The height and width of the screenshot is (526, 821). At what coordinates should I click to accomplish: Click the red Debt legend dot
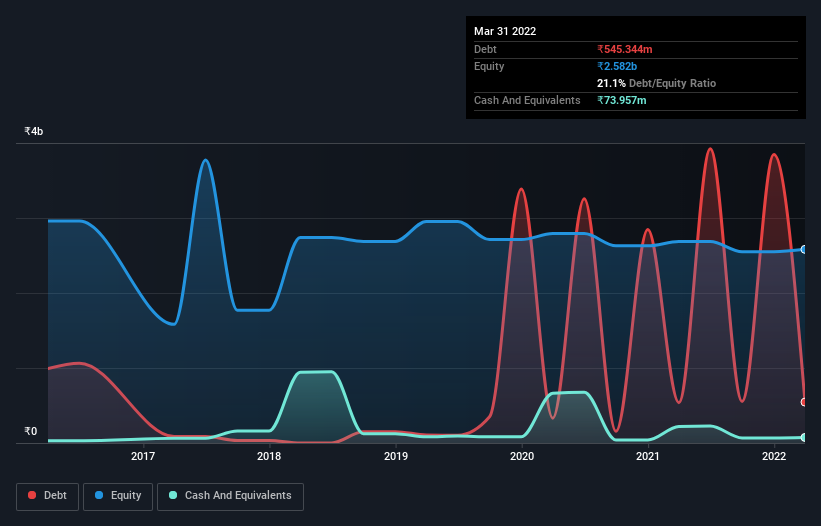coord(32,495)
